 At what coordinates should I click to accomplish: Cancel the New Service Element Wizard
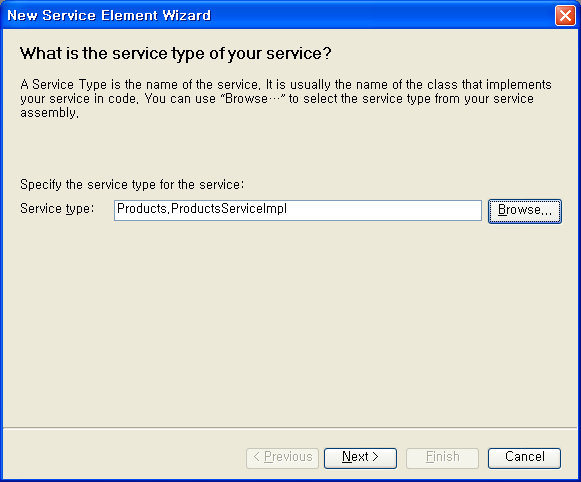(x=524, y=458)
